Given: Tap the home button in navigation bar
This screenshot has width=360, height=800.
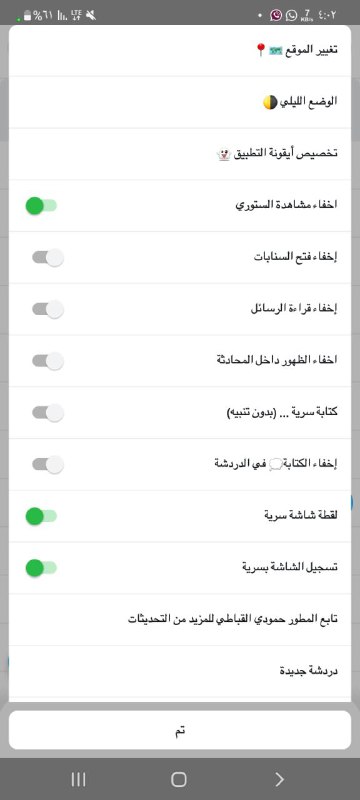Looking at the screenshot, I should 179,779.
